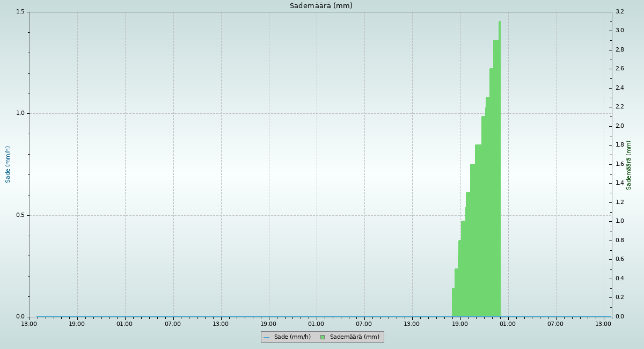Click the tallest green bar's peak
This screenshot has height=349, width=644.
(x=500, y=23)
